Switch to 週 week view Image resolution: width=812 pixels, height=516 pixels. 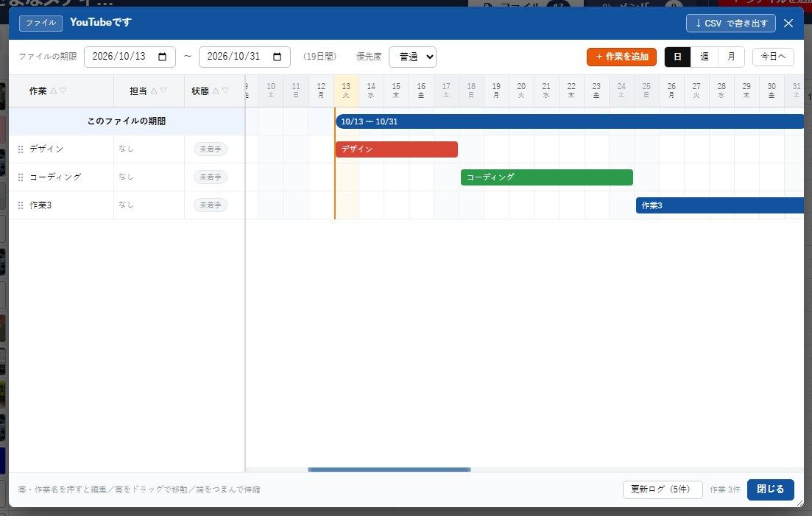(x=705, y=57)
